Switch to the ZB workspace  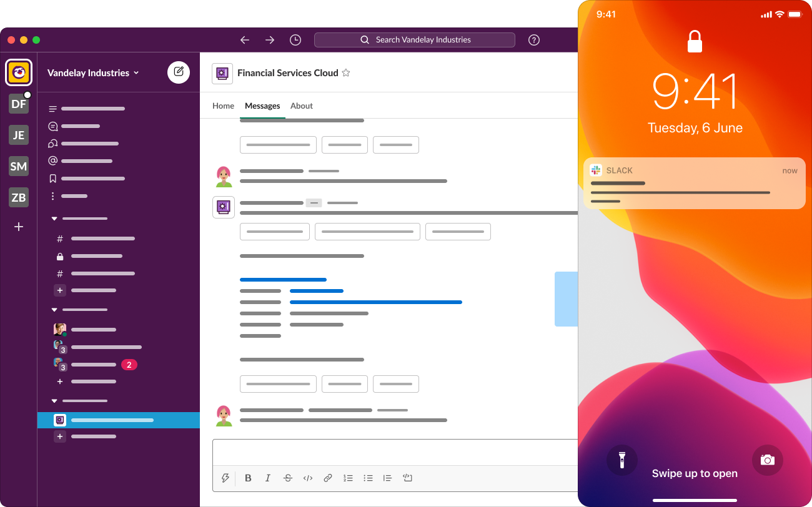19,197
